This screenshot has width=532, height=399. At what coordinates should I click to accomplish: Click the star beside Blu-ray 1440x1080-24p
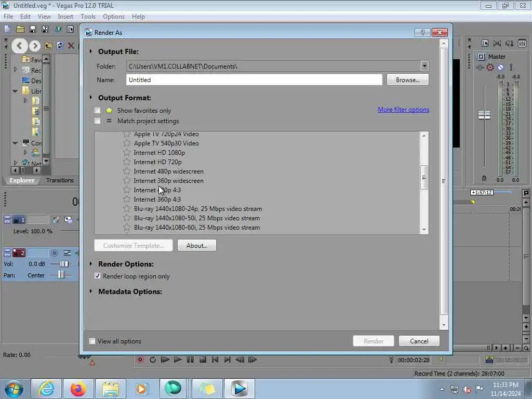[x=127, y=209]
